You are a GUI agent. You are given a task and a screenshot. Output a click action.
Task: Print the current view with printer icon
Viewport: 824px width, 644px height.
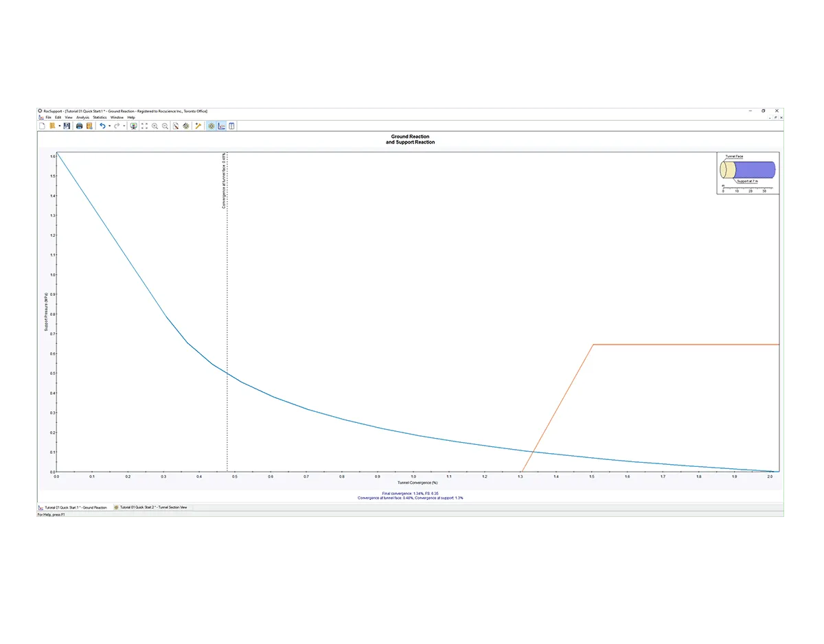click(x=79, y=126)
